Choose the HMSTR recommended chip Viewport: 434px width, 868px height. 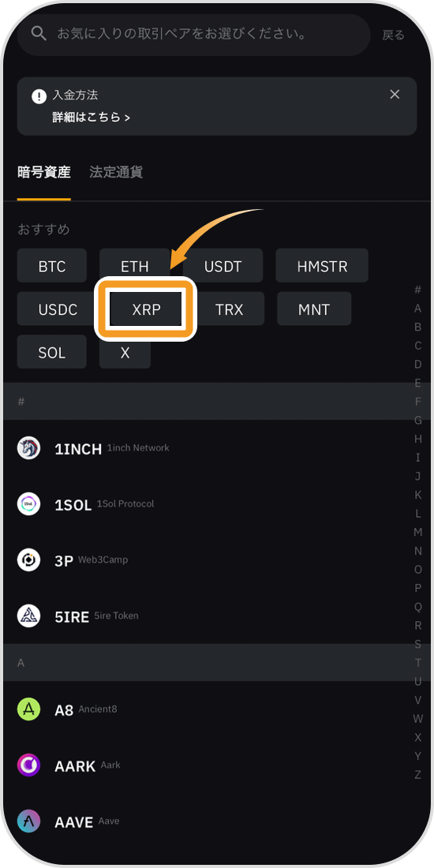click(x=322, y=266)
